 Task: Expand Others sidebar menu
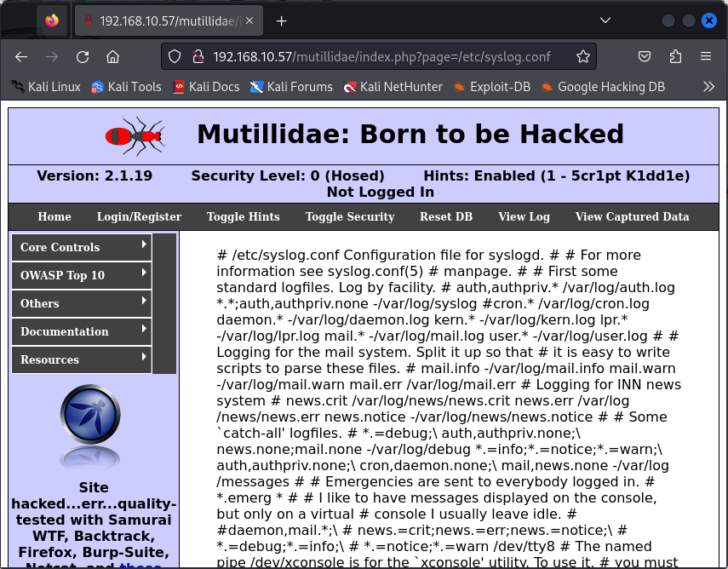(x=82, y=303)
